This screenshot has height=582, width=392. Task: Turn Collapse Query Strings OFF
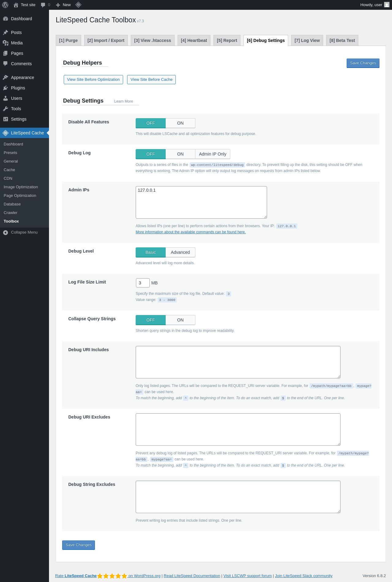pyautogui.click(x=151, y=320)
